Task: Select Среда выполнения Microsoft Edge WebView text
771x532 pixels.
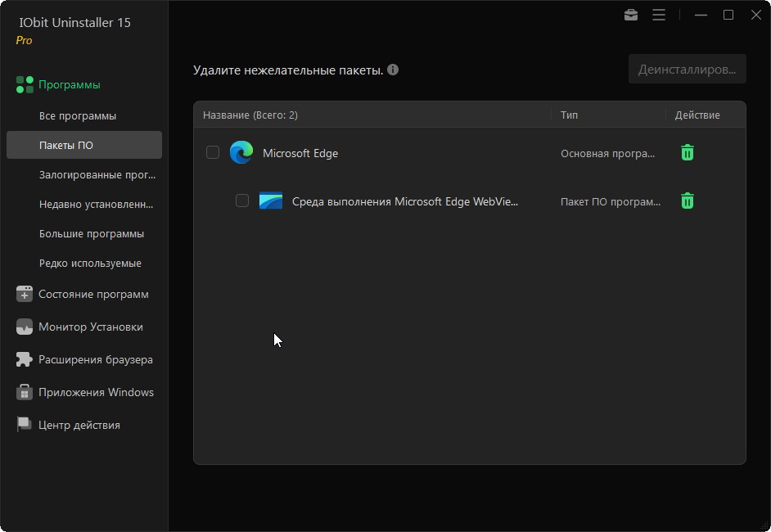Action: (405, 201)
